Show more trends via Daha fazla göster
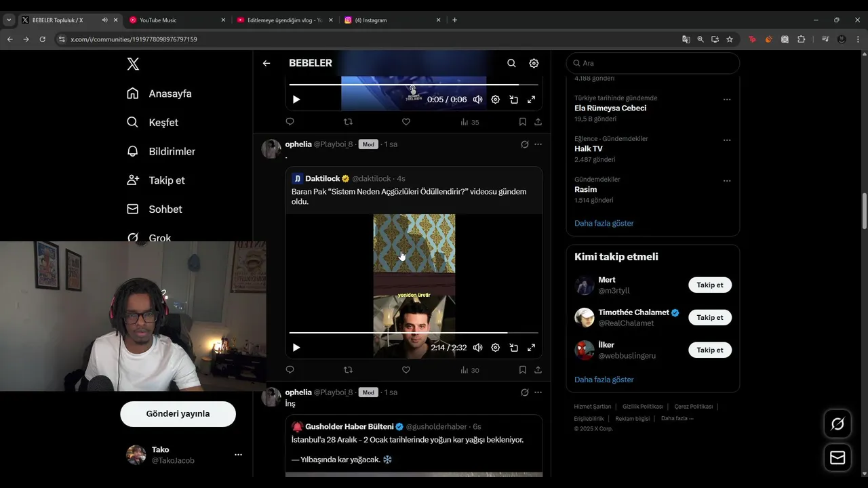Image resolution: width=868 pixels, height=488 pixels. pyautogui.click(x=604, y=223)
